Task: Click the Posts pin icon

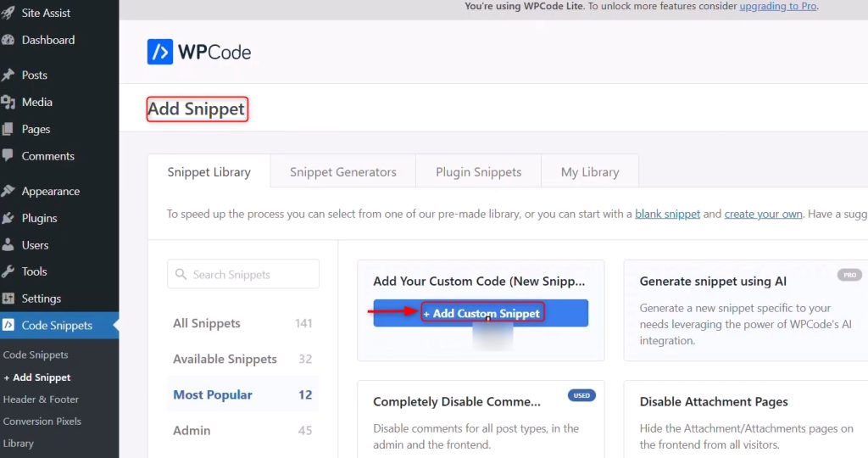Action: [8, 75]
